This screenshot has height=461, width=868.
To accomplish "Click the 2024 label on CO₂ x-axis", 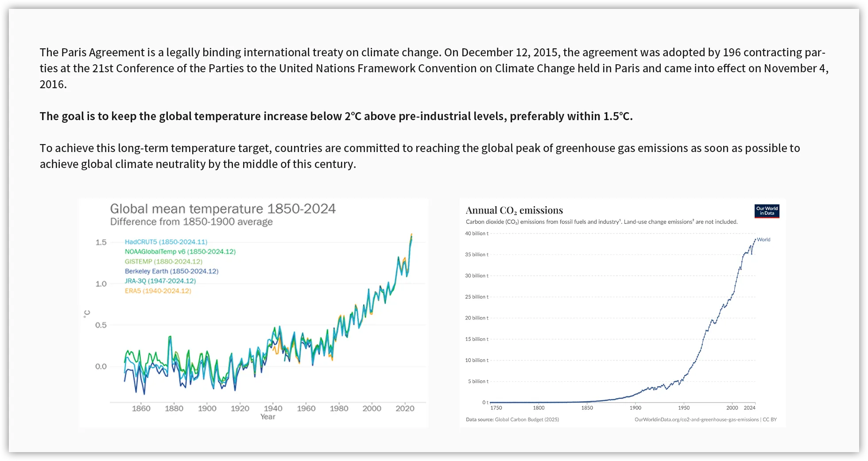I will (749, 408).
